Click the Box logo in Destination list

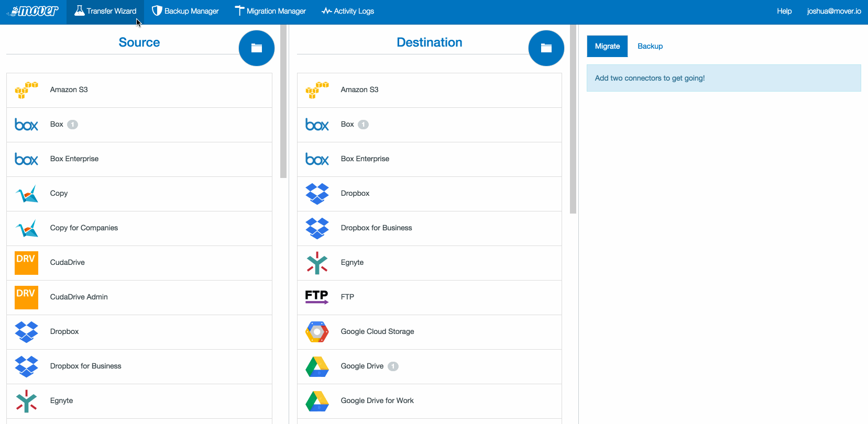317,125
